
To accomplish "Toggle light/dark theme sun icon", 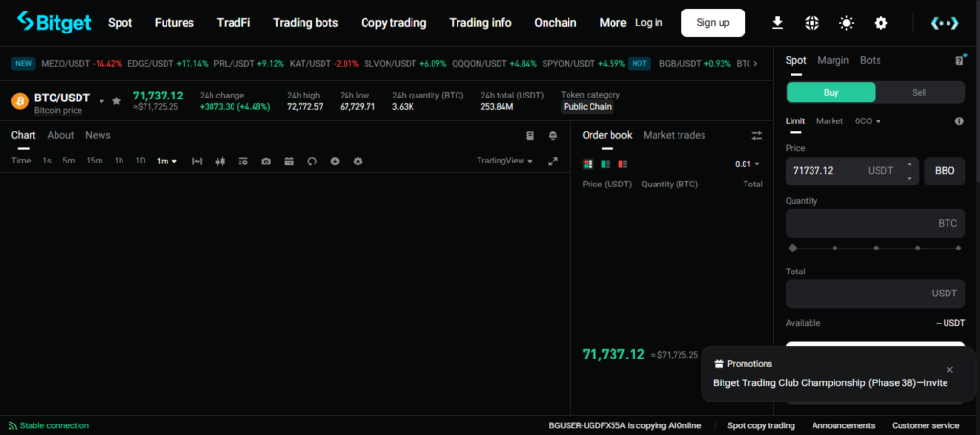I will tap(846, 23).
